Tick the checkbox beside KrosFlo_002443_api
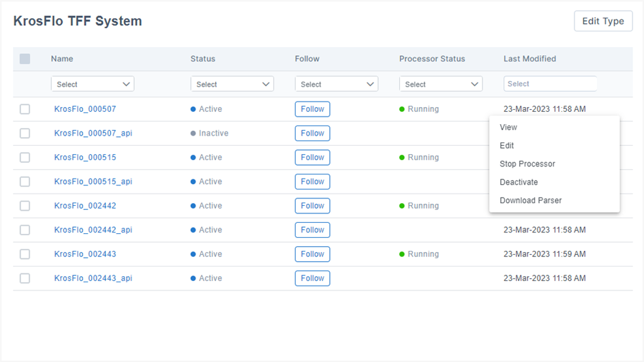This screenshot has width=644, height=362. [25, 278]
